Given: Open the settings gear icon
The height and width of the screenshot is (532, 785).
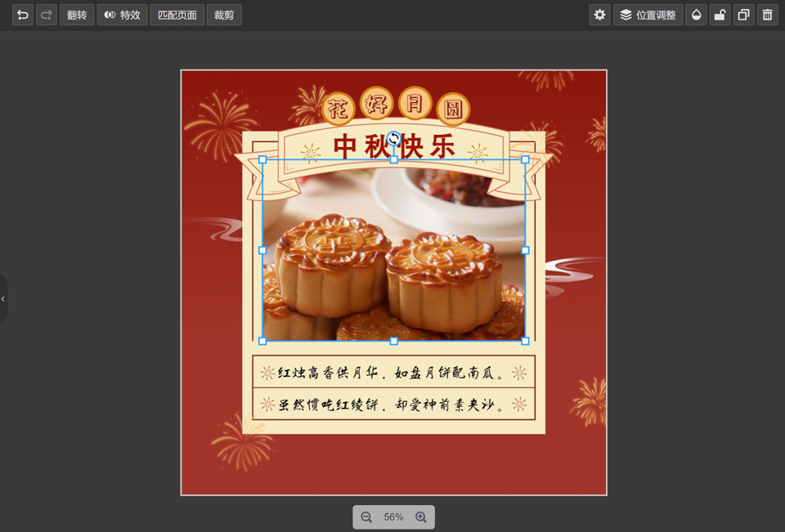Looking at the screenshot, I should tap(599, 15).
